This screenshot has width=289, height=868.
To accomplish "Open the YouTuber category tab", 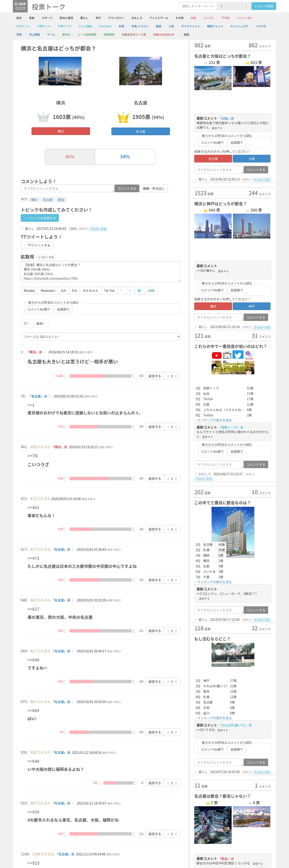I will coord(105,26).
